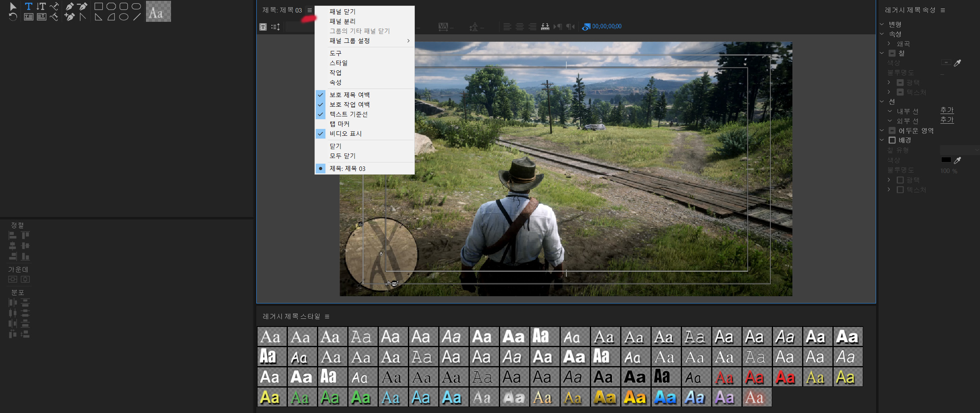Collapse the 내부 선 row
The width and height of the screenshot is (980, 413).
[890, 111]
